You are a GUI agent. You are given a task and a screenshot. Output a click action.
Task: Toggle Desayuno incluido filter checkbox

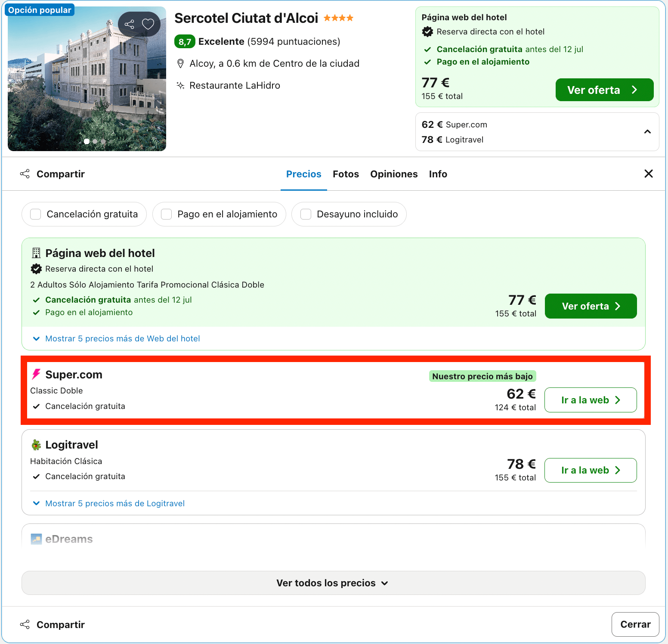[306, 214]
